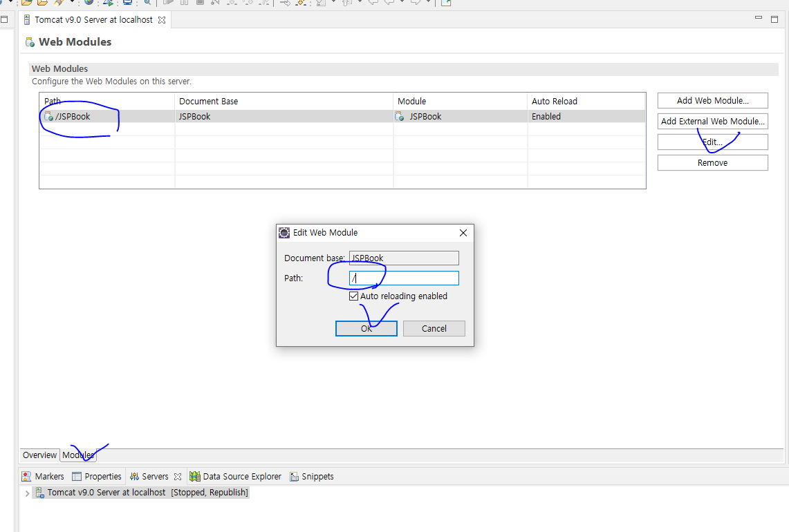Close the Edit Web Module dialog
789x532 pixels.
coord(463,233)
